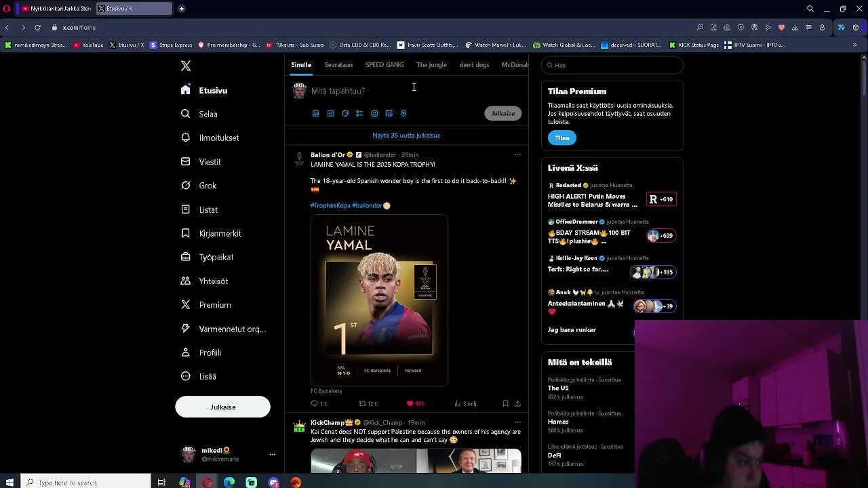Open account menu dots next to mikedi

click(272, 455)
